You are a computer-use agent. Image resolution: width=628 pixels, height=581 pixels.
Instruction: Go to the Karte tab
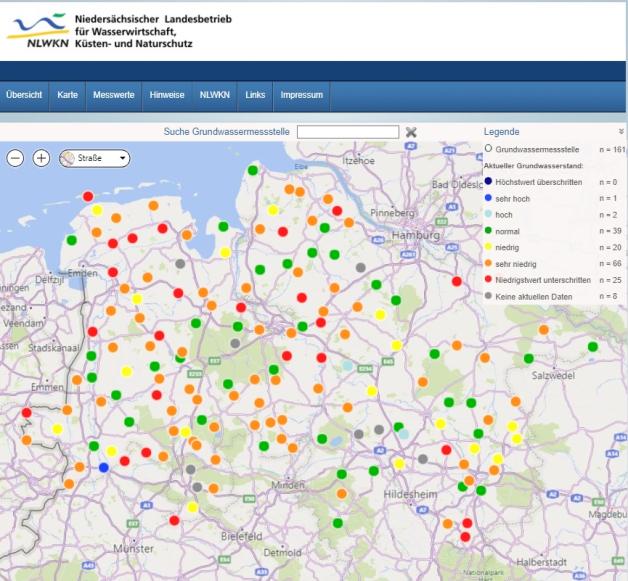coord(68,95)
